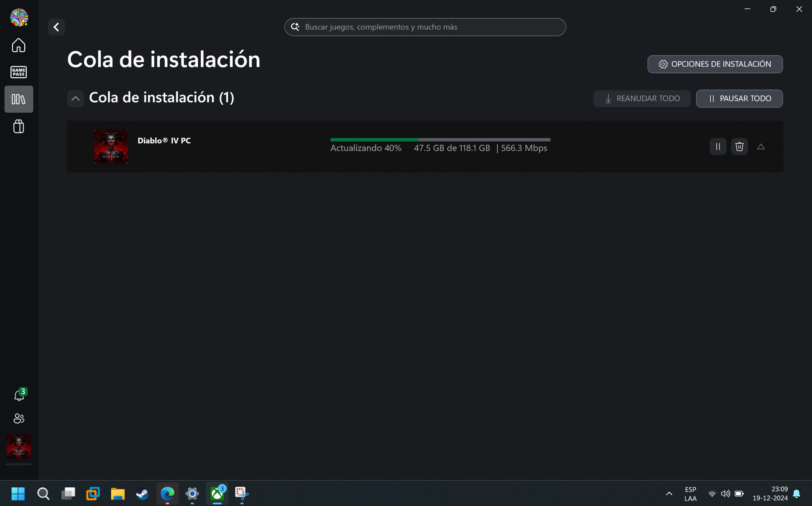Open the user profile avatar

pos(19,17)
